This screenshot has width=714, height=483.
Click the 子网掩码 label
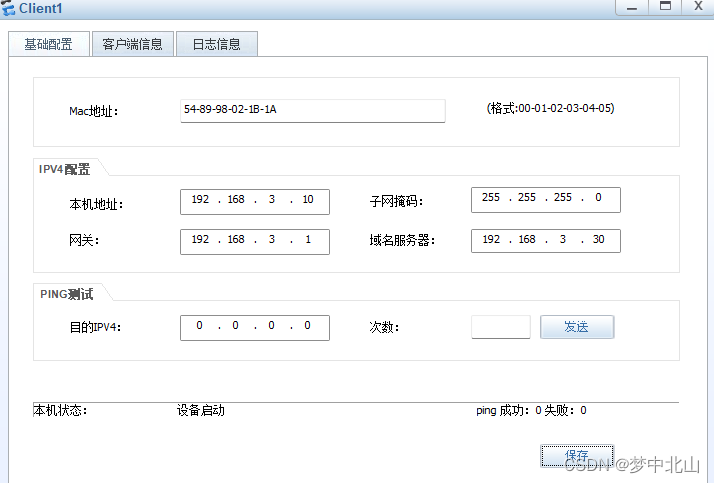tap(396, 201)
